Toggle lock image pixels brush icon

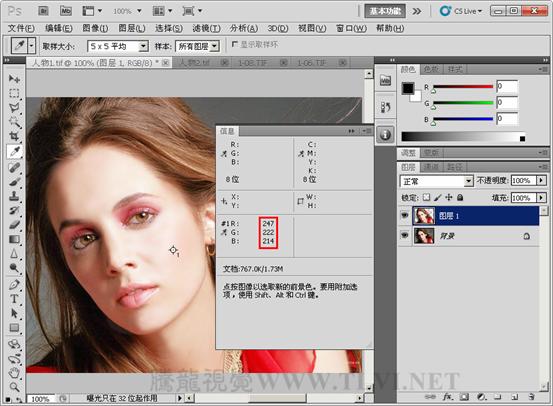pos(438,198)
